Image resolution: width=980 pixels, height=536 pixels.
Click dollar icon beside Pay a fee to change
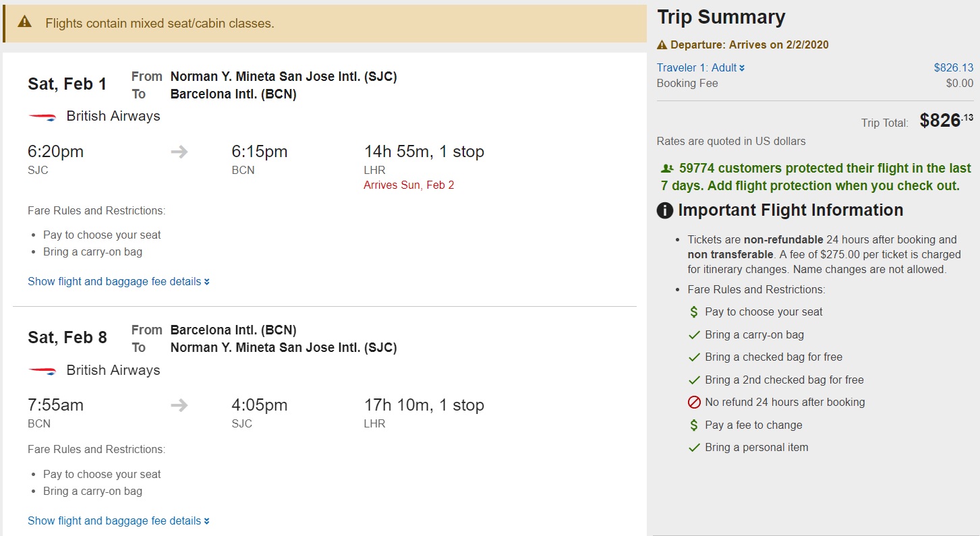[693, 425]
